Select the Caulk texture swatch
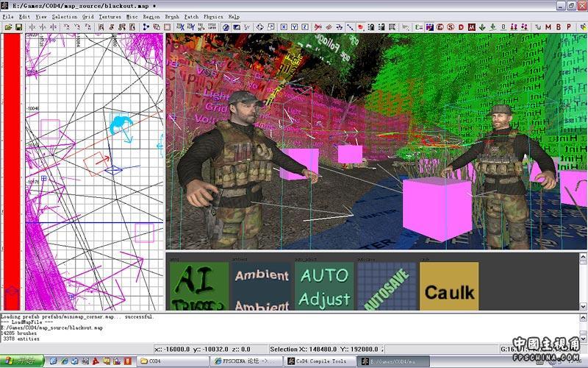The image size is (588, 368). 449,286
